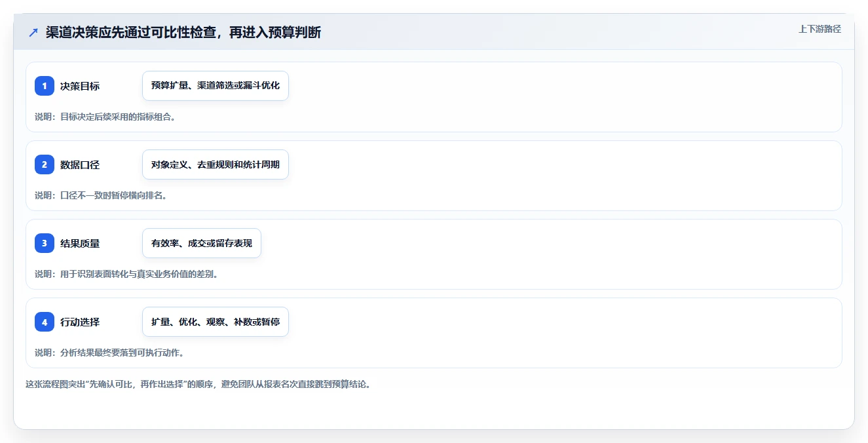Click the step 2 number badge
Viewport: 868px width, 443px height.
coord(45,164)
